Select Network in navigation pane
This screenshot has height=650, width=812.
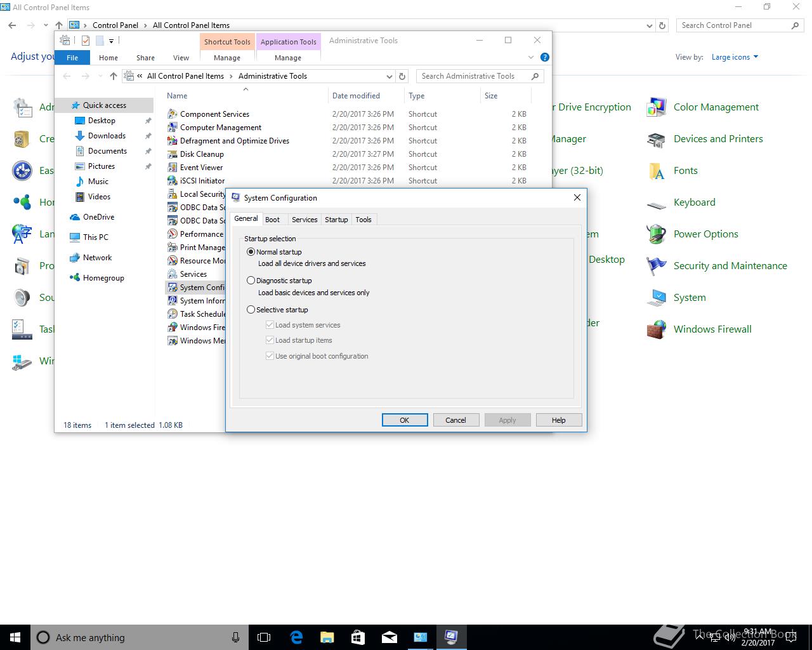tap(97, 258)
